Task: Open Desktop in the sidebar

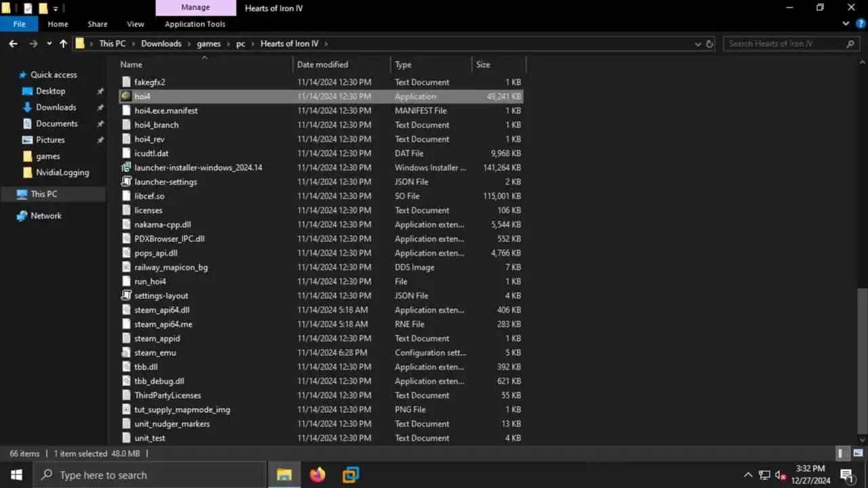Action: click(x=51, y=91)
